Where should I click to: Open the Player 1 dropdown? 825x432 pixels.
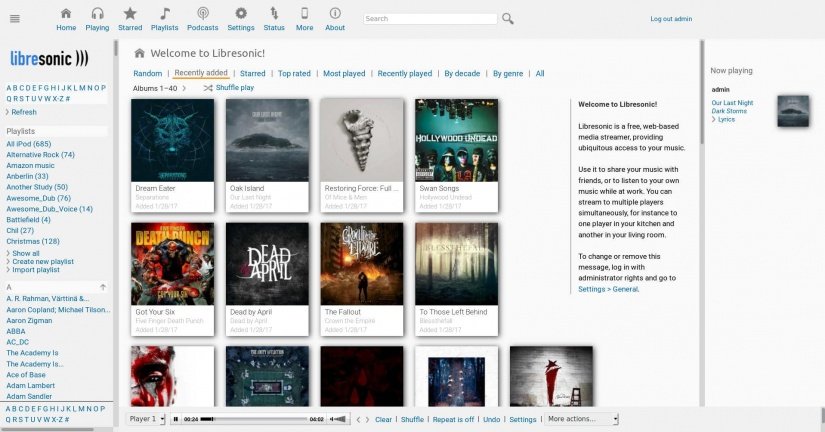(x=146, y=419)
